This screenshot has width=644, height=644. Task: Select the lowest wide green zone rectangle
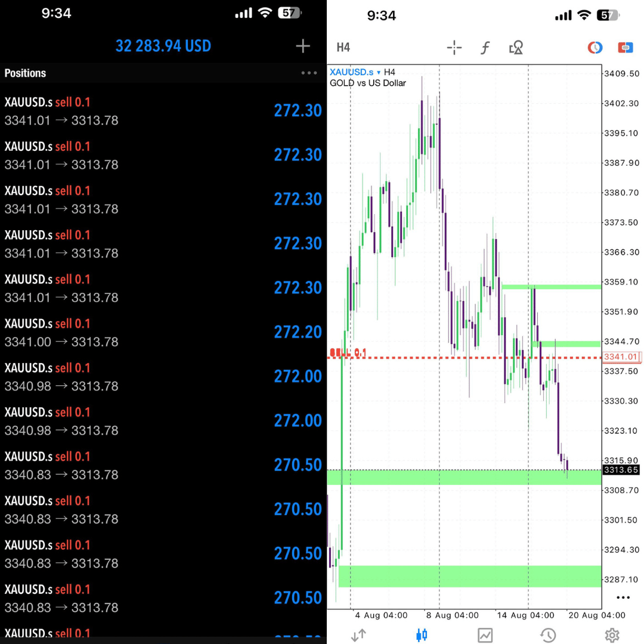coord(470,576)
